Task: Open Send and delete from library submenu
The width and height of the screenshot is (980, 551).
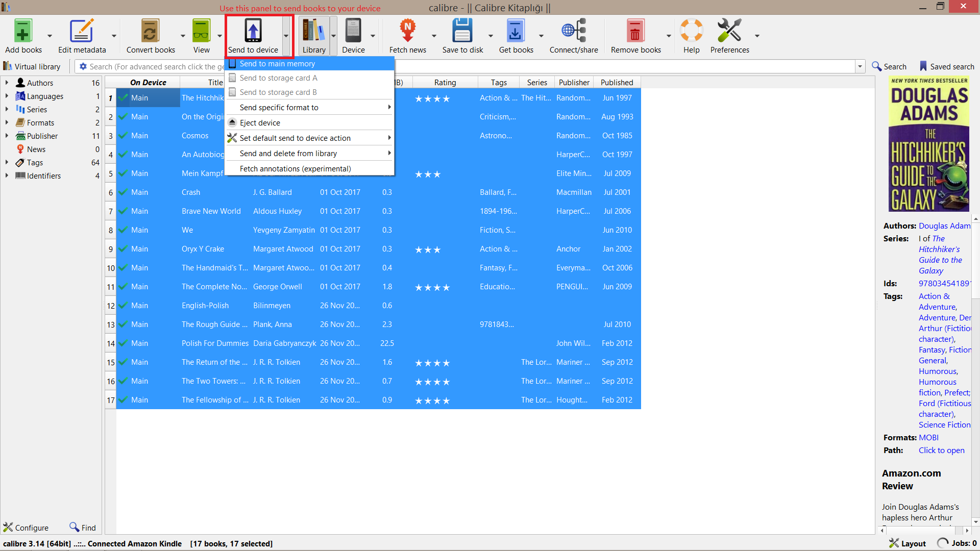Action: click(309, 154)
